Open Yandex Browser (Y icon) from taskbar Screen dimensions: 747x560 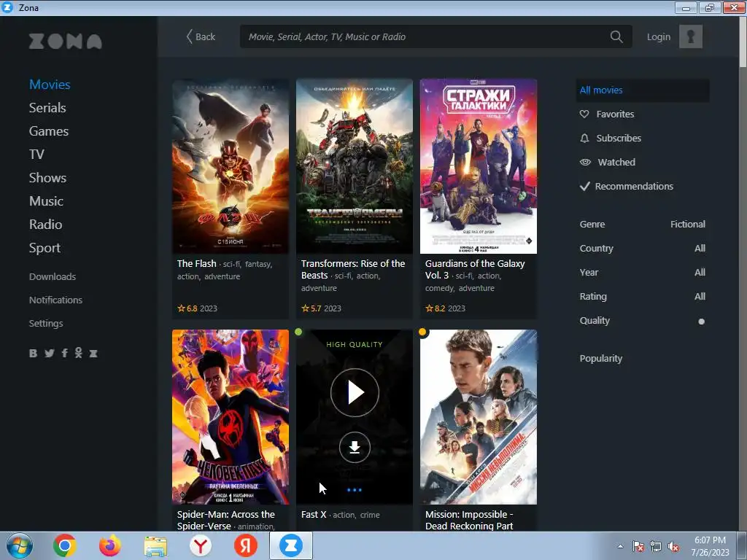(x=201, y=545)
